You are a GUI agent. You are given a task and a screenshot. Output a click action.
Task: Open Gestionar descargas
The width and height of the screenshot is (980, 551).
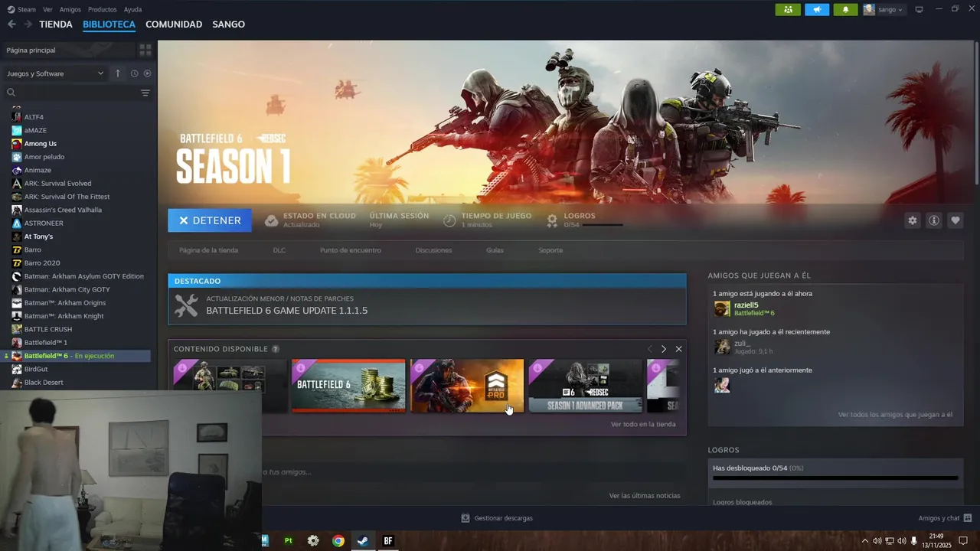pyautogui.click(x=496, y=518)
